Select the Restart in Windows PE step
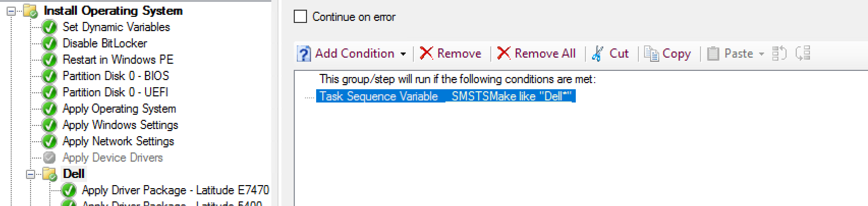Screen dimensions: 868x206 pyautogui.click(x=118, y=60)
